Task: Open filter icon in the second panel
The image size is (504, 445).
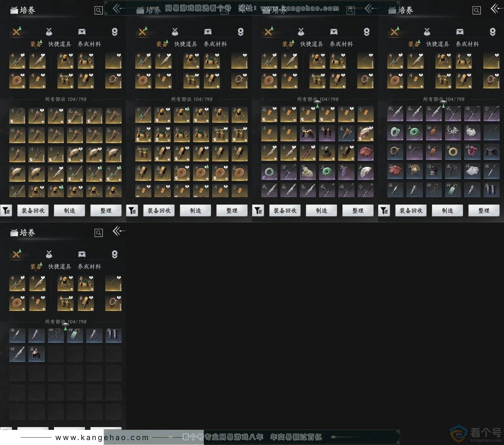Action: pos(132,211)
